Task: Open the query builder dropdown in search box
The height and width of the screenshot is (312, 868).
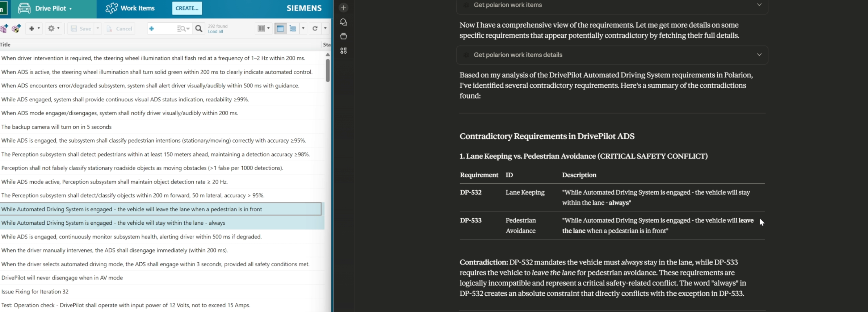Action: (x=183, y=29)
